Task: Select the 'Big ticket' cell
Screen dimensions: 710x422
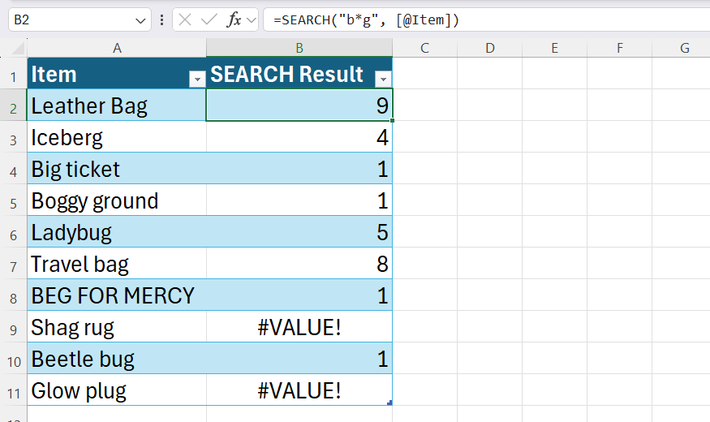Action: pos(117,168)
